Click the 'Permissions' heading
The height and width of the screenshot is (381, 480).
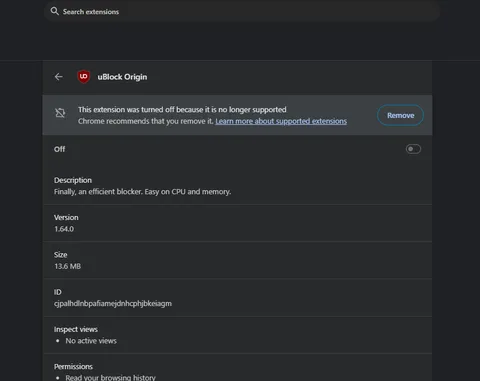(73, 367)
